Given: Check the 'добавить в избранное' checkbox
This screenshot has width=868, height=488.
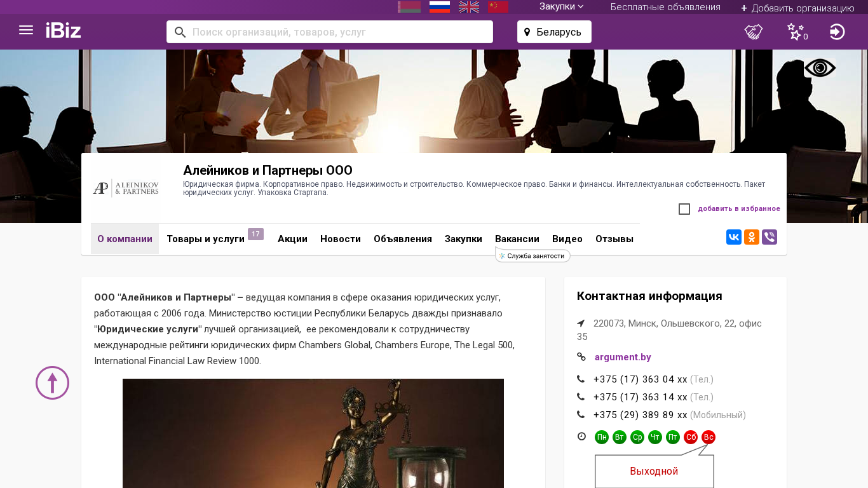Looking at the screenshot, I should pos(684,209).
